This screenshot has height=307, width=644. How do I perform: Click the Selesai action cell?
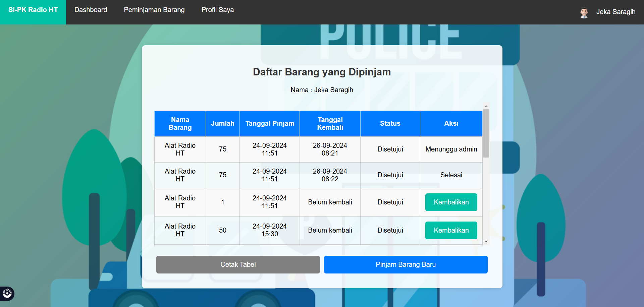point(451,175)
